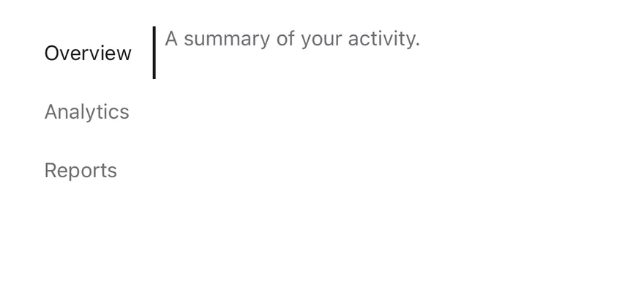
Task: Return to the Overview section
Action: (x=88, y=53)
